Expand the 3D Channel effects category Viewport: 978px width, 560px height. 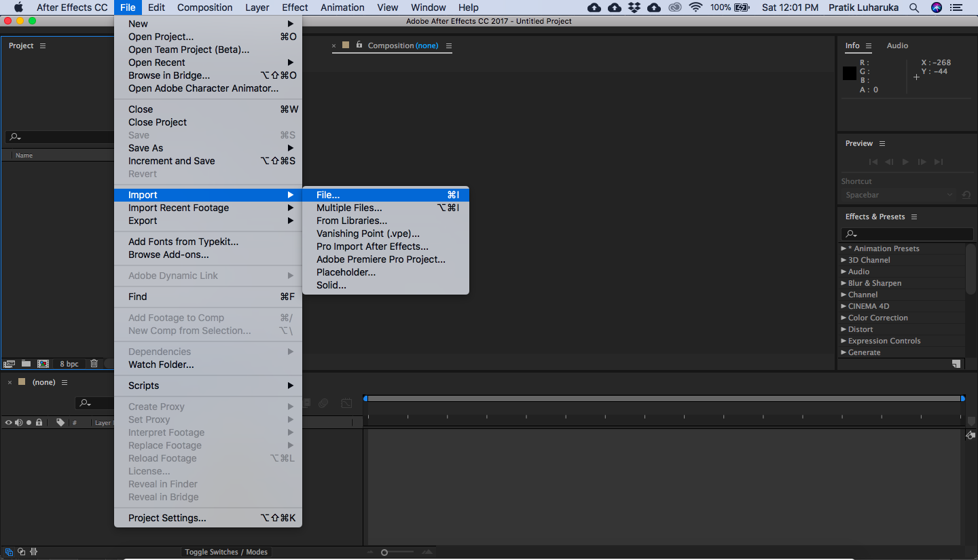(x=844, y=260)
